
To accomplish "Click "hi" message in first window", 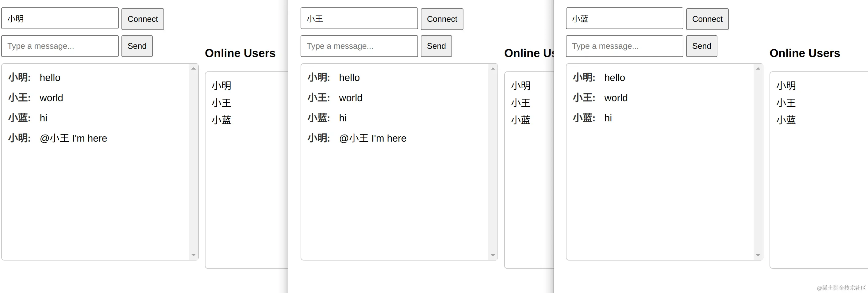I will pos(44,118).
